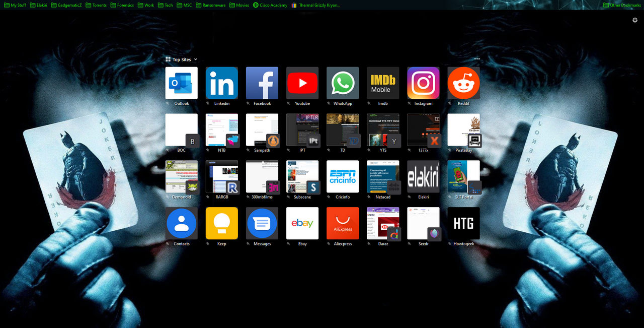Screen dimensions: 644x328
Task: Open the YTS tile
Action: pyautogui.click(x=382, y=130)
